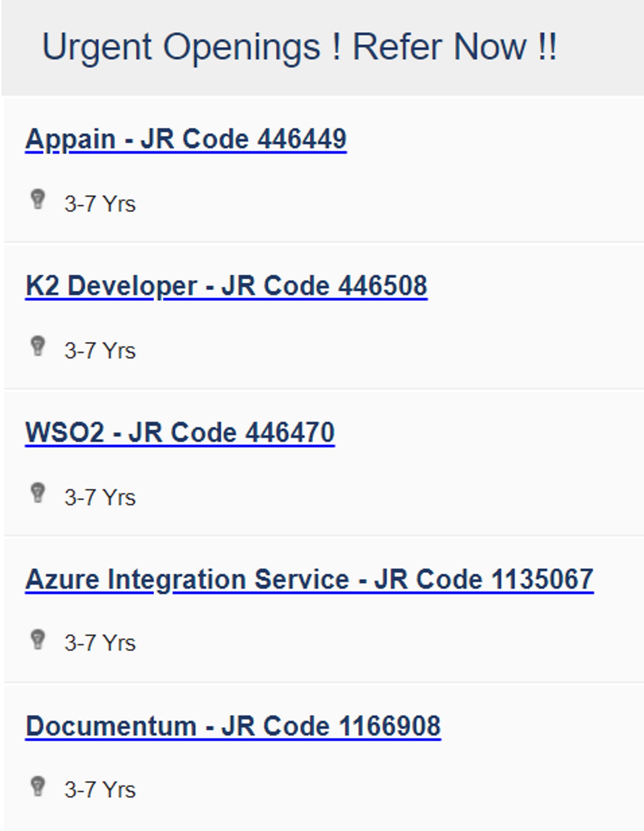Image resolution: width=644 pixels, height=831 pixels.
Task: Click bulb icon under Azure Integration Service
Action: (x=38, y=639)
